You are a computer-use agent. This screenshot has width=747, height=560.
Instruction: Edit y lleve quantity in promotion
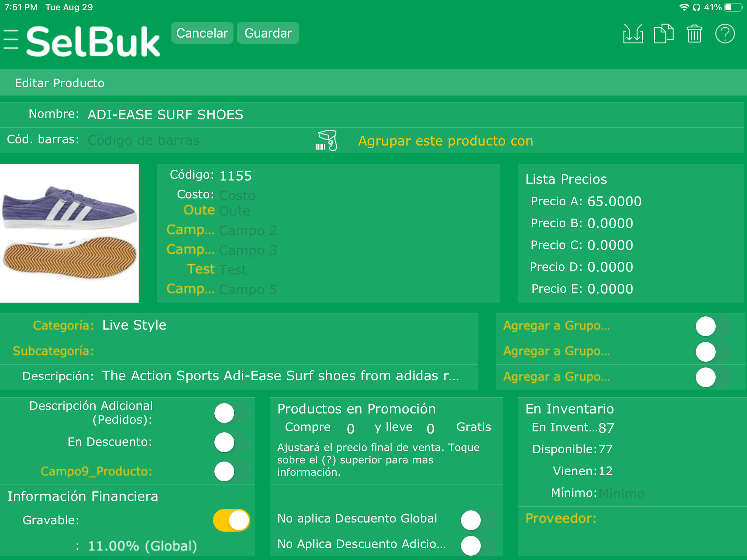[x=431, y=428]
